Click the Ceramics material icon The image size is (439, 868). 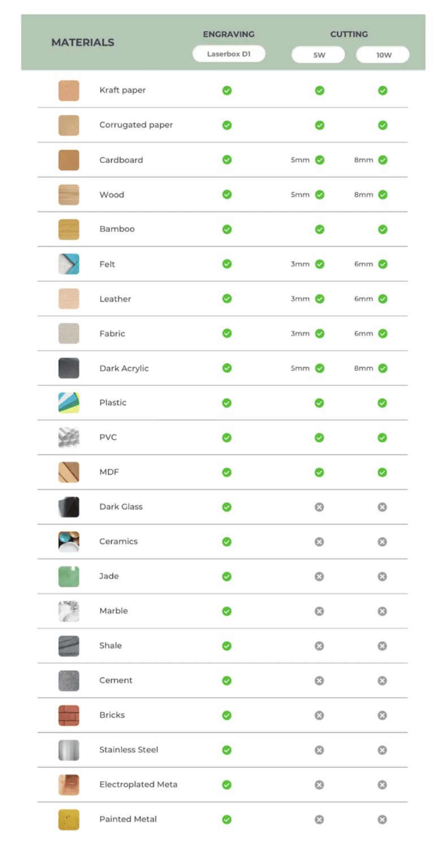pyautogui.click(x=68, y=541)
